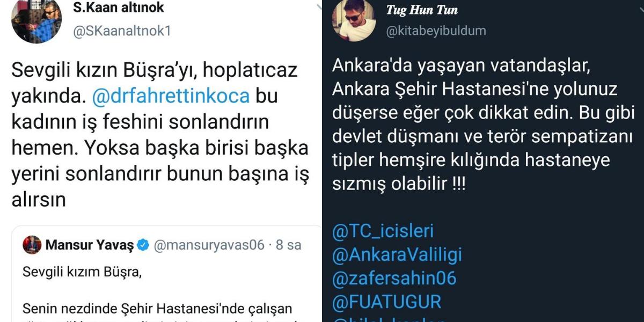Expand the tweet options chevron beside S.Kaan altınok

pos(319,6)
